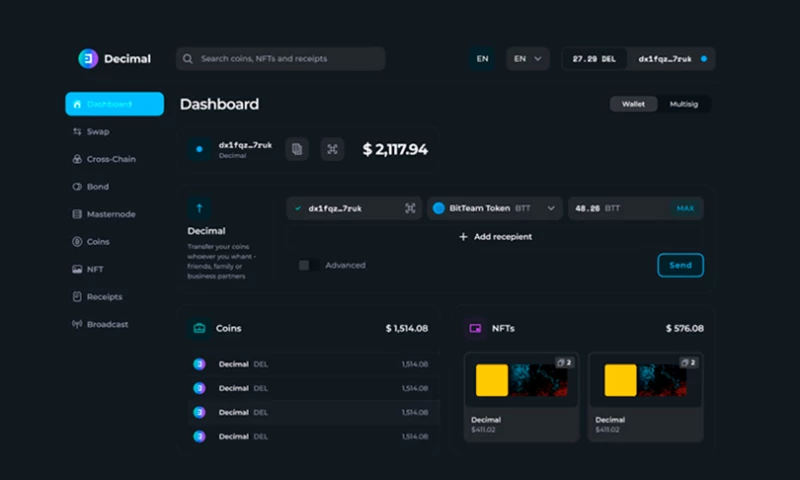Click the copies badge on first NFT
Image resolution: width=800 pixels, height=480 pixels.
[565, 363]
